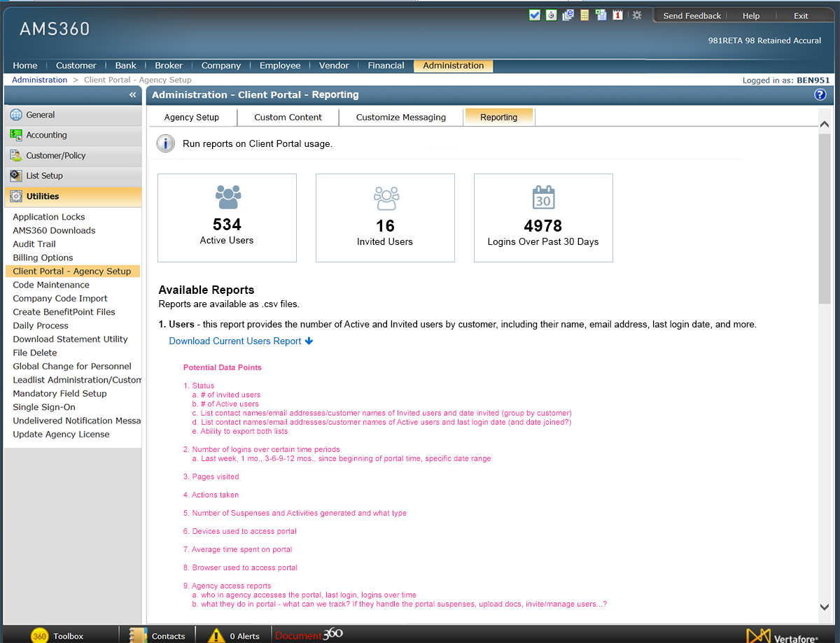
Task: Select the Reporting tab
Action: click(x=499, y=118)
